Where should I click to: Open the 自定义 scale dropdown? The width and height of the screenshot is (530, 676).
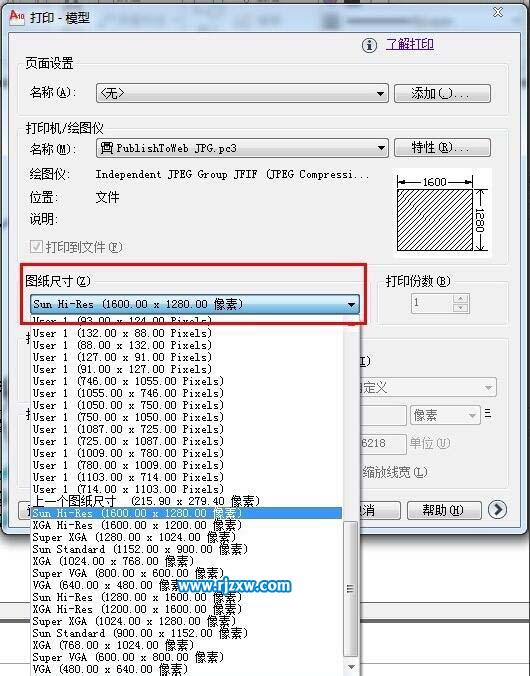[x=428, y=387]
